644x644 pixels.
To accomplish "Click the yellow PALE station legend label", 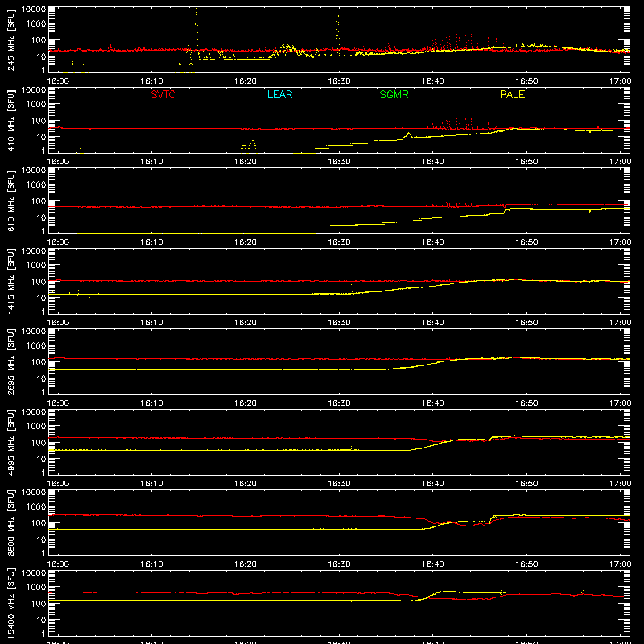I will pyautogui.click(x=512, y=94).
